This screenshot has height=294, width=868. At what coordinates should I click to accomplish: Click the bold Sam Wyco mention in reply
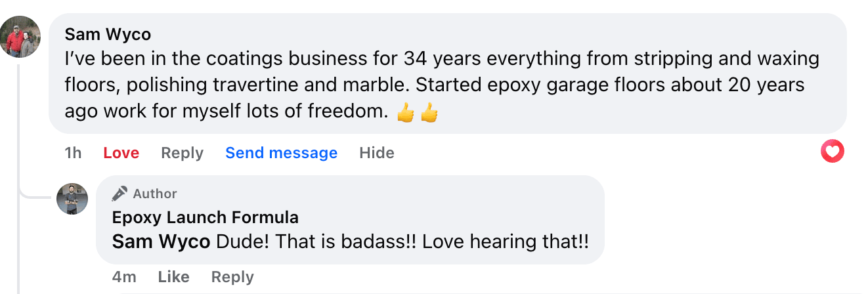coord(161,241)
